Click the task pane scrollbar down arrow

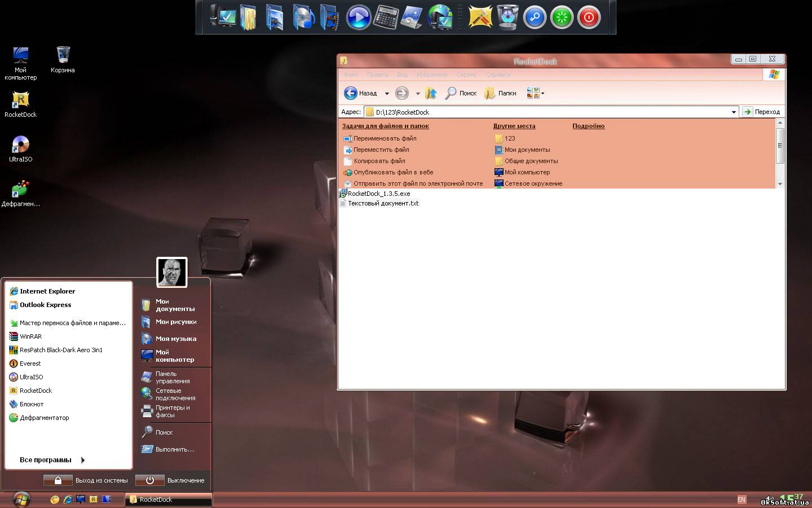pos(780,183)
